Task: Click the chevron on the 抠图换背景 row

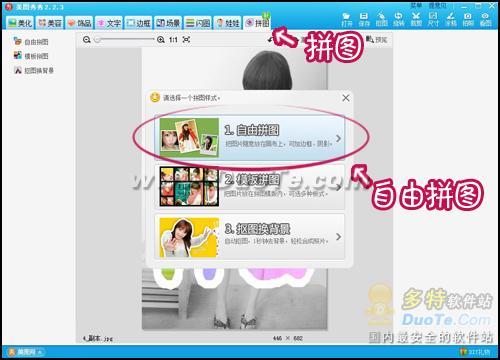Action: (x=338, y=237)
